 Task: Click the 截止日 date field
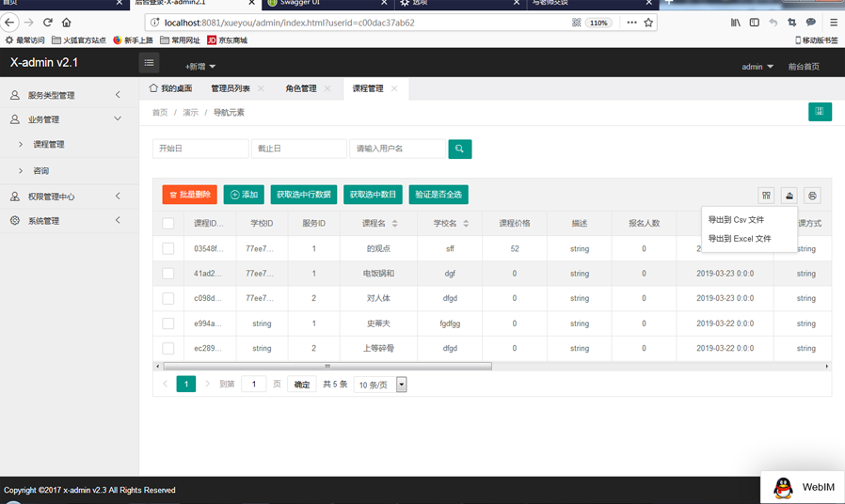click(x=299, y=149)
